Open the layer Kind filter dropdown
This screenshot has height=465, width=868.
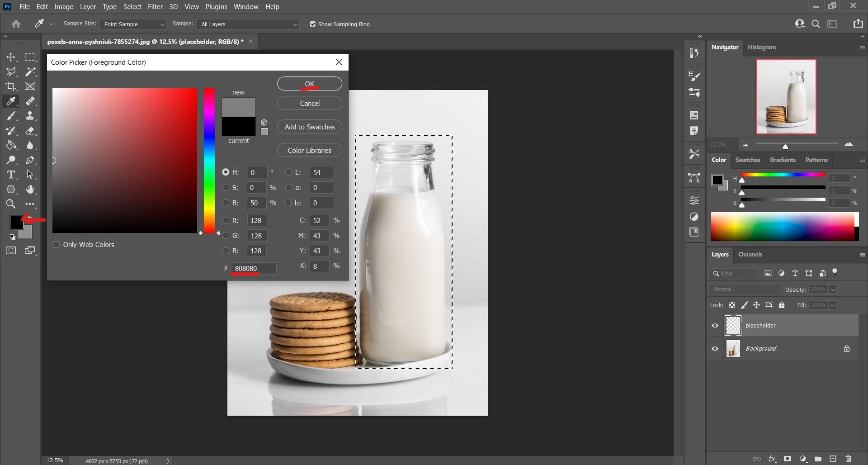click(x=733, y=274)
